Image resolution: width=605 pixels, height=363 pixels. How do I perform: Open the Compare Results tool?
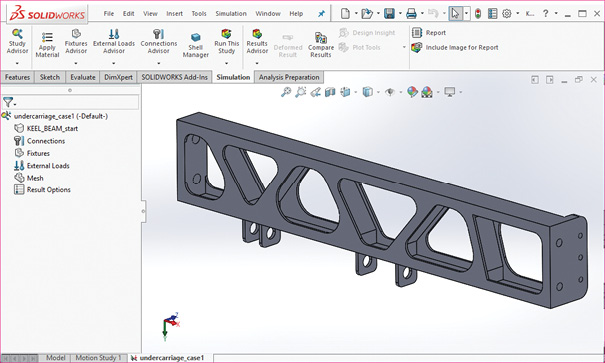tap(321, 45)
